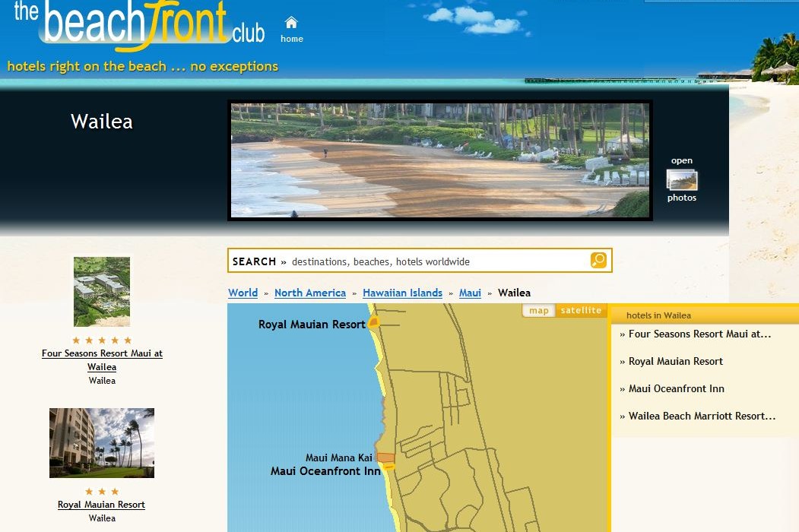Switch to map view tab
Viewport: 799px width, 532px height.
(539, 310)
